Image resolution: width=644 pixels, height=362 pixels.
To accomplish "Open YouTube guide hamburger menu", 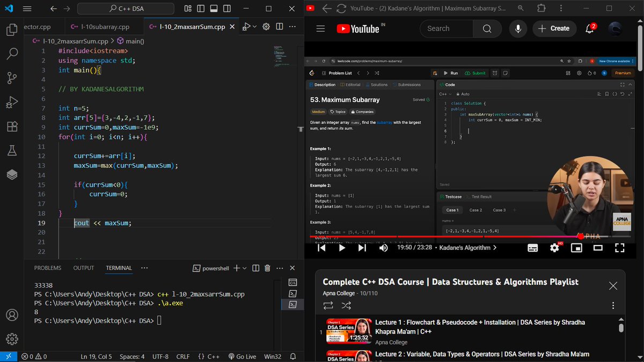I will pos(321,28).
